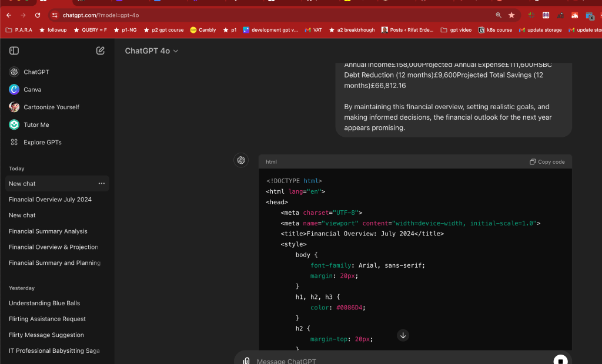This screenshot has height=364, width=602.
Task: Click the ChatGPT assistant avatar beside the code block
Action: click(x=241, y=160)
